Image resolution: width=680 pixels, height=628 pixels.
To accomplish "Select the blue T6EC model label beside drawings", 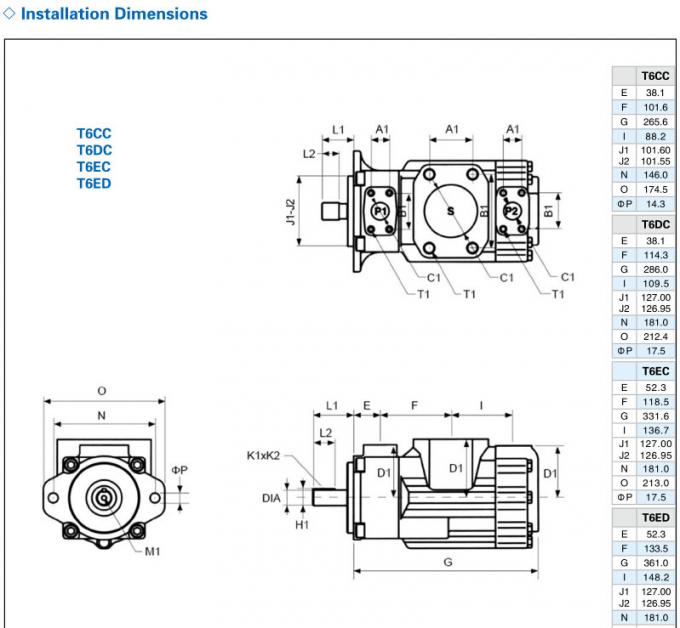I will tap(94, 167).
